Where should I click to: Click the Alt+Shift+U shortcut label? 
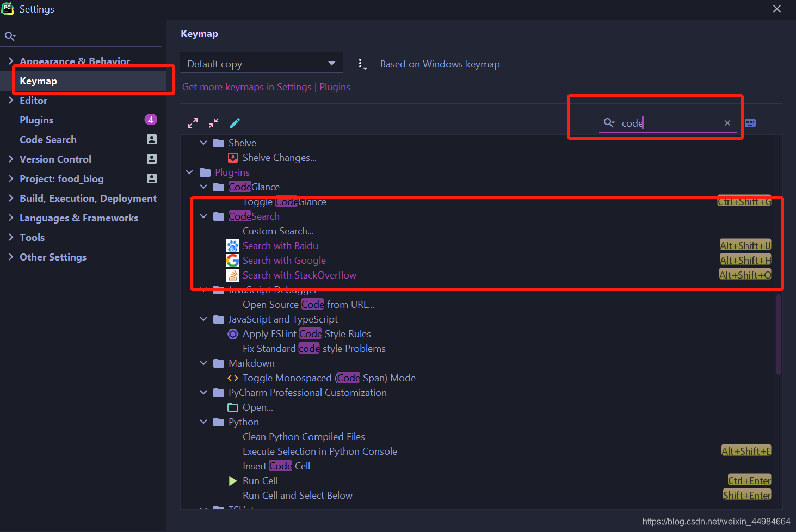pyautogui.click(x=745, y=246)
